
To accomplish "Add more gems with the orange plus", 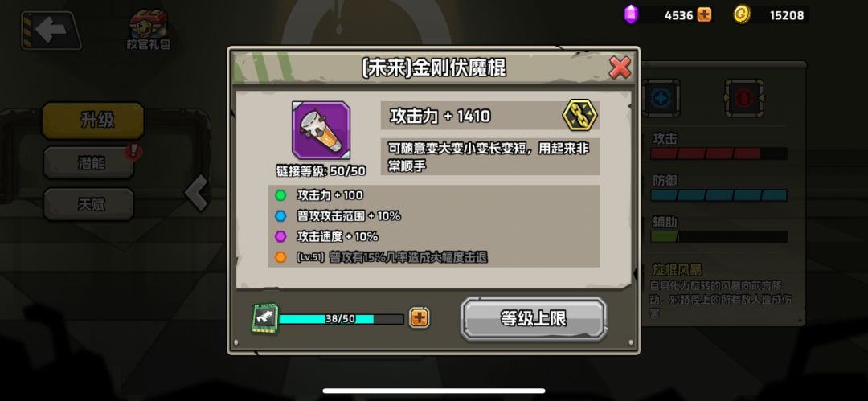I will (x=704, y=15).
